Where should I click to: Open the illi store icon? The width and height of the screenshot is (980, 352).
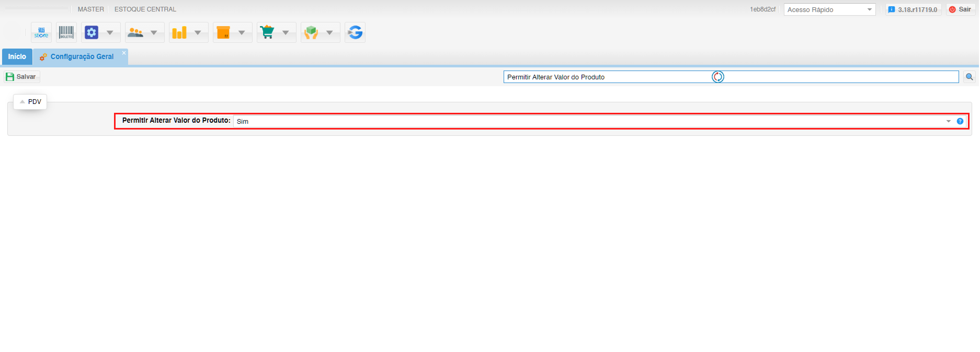[41, 32]
